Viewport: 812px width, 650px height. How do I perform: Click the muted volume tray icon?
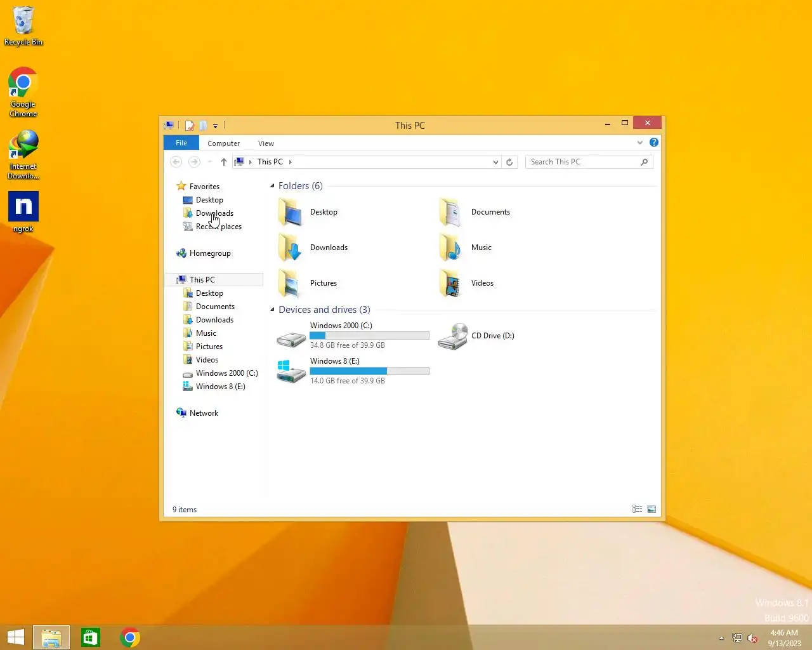point(752,638)
